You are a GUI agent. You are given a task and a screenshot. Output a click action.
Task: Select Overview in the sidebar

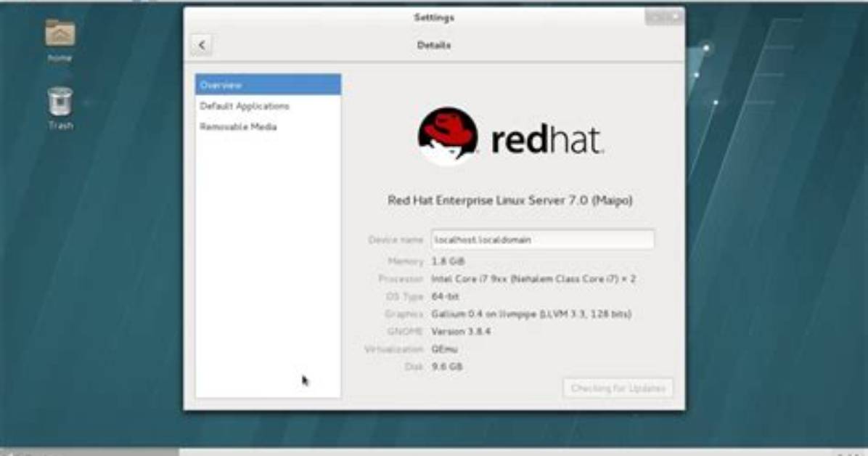268,85
